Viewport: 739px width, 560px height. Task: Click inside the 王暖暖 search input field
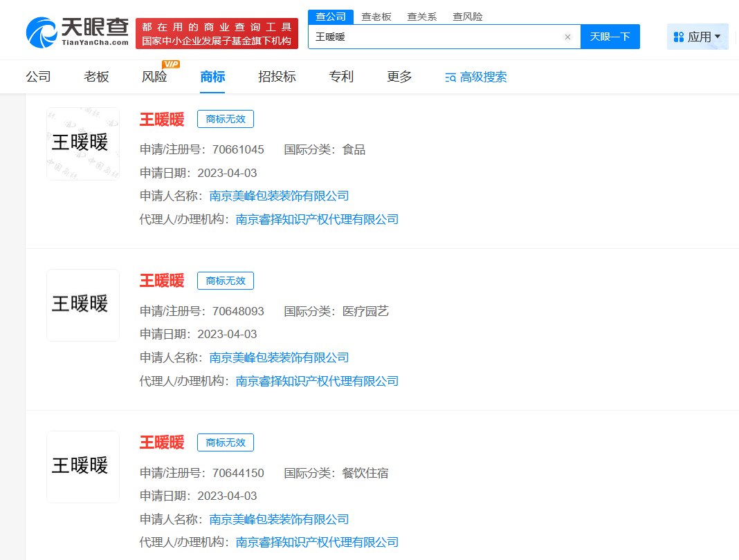click(x=436, y=37)
